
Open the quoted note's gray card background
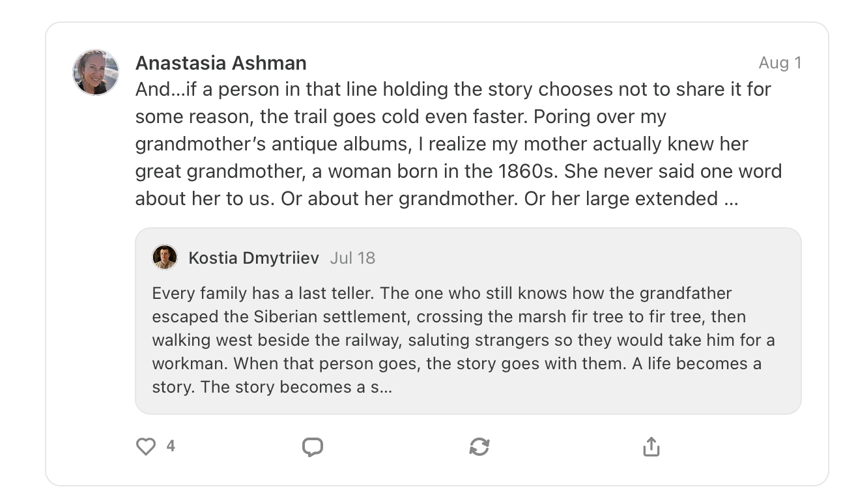(x=468, y=321)
